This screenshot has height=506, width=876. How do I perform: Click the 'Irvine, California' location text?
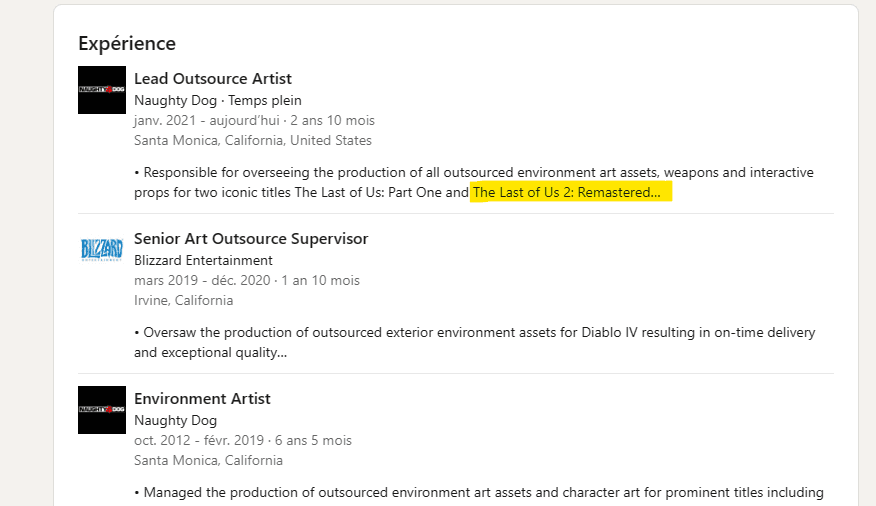click(183, 300)
